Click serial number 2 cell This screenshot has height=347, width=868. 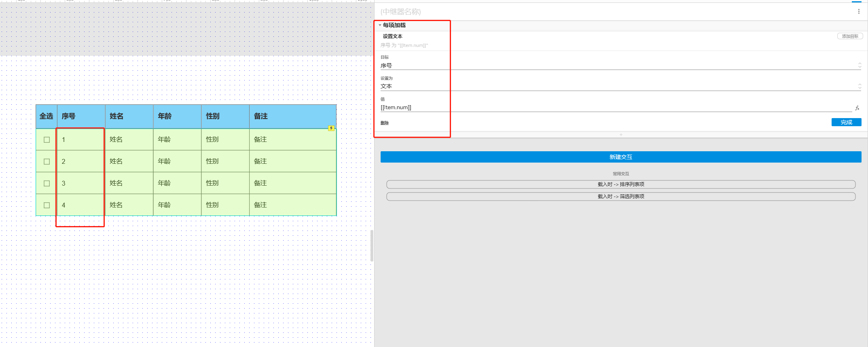pos(80,161)
